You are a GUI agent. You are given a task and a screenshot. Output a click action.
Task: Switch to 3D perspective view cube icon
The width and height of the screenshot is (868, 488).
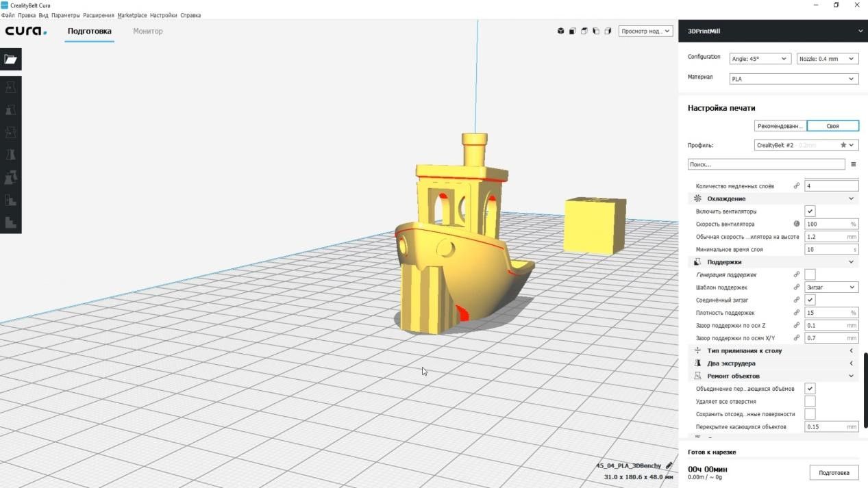(560, 31)
